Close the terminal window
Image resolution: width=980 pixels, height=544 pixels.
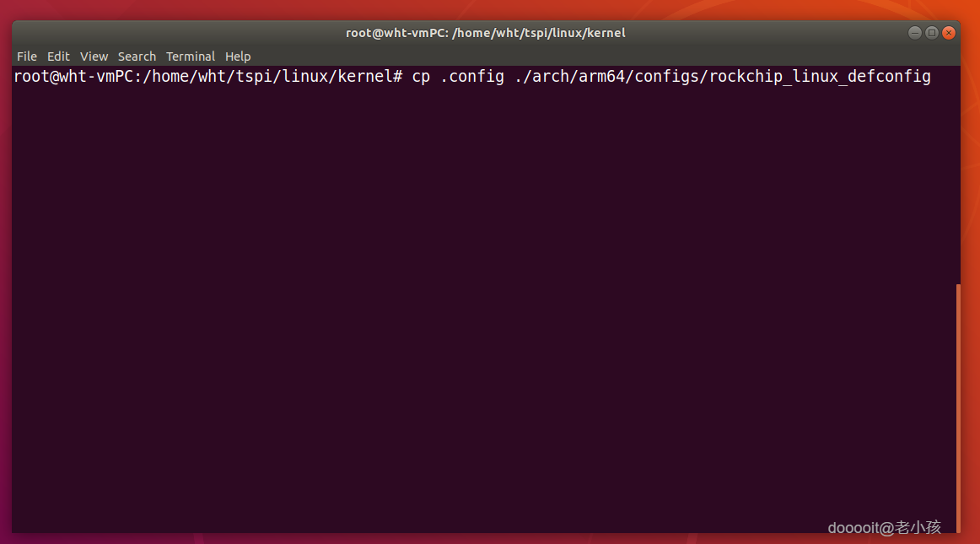click(949, 33)
